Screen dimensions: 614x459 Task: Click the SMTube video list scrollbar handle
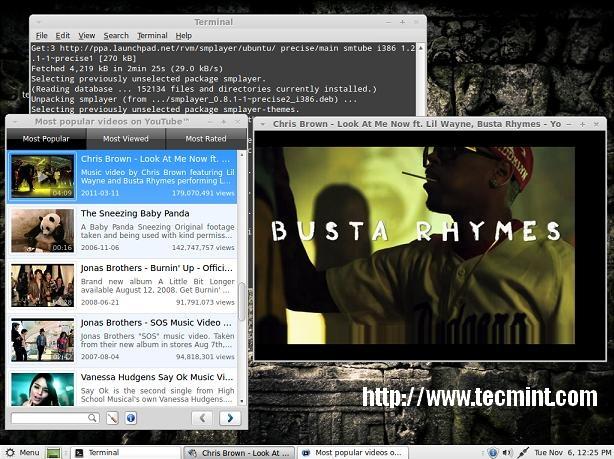[x=242, y=301]
